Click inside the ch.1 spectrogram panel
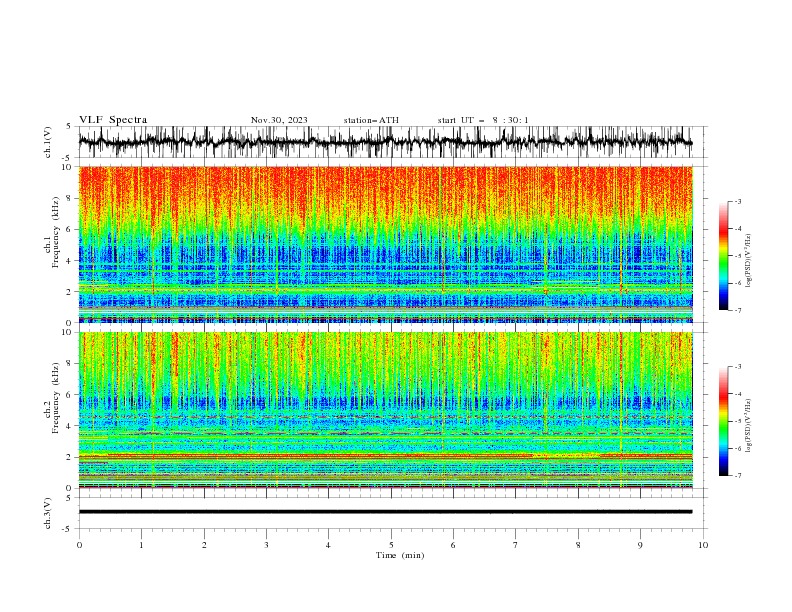792x612 pixels. coord(385,244)
